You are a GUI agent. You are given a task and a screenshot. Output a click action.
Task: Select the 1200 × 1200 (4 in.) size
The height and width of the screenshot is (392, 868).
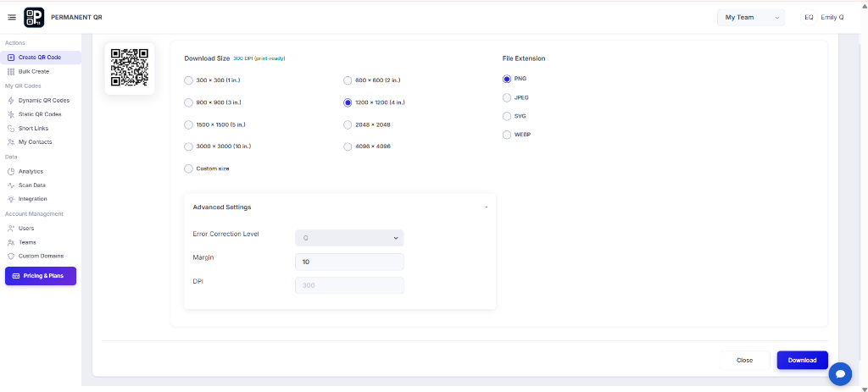coord(348,102)
